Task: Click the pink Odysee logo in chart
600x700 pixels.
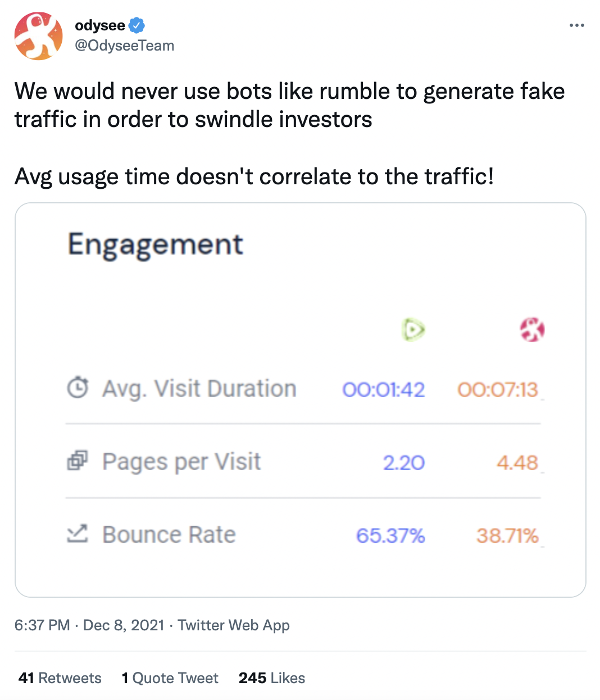Action: 532,329
